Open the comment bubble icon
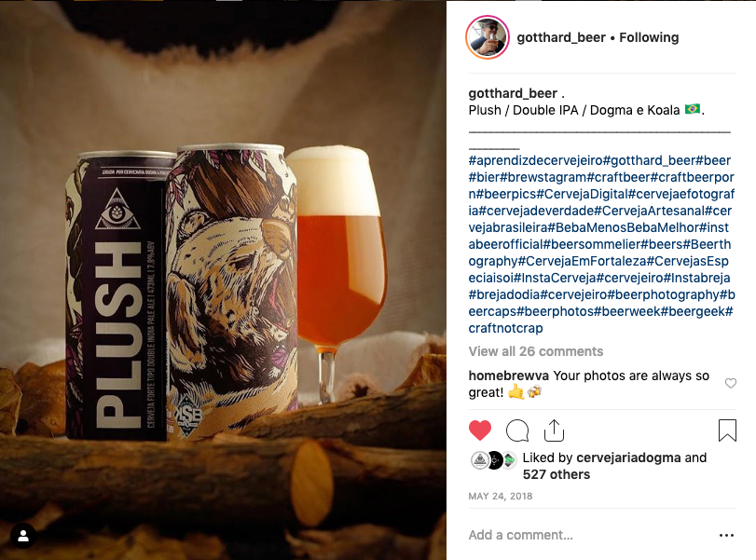Viewport: 756px width, 560px height. tap(517, 430)
